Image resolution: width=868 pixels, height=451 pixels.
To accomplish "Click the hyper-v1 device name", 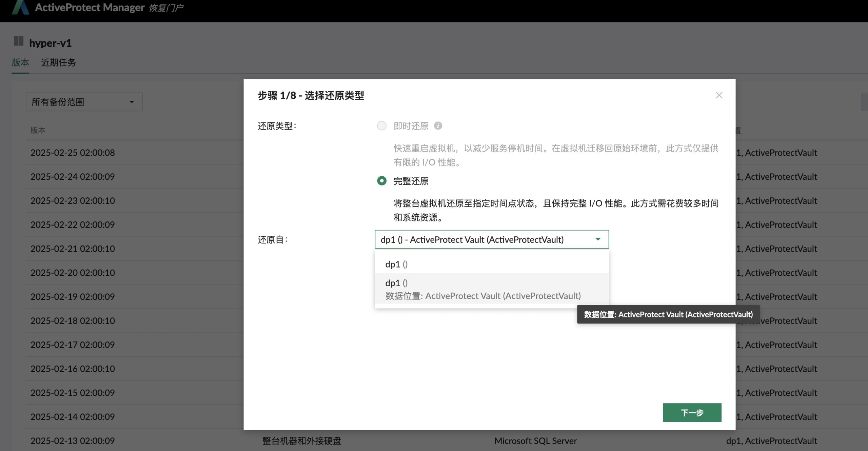I will pyautogui.click(x=50, y=43).
